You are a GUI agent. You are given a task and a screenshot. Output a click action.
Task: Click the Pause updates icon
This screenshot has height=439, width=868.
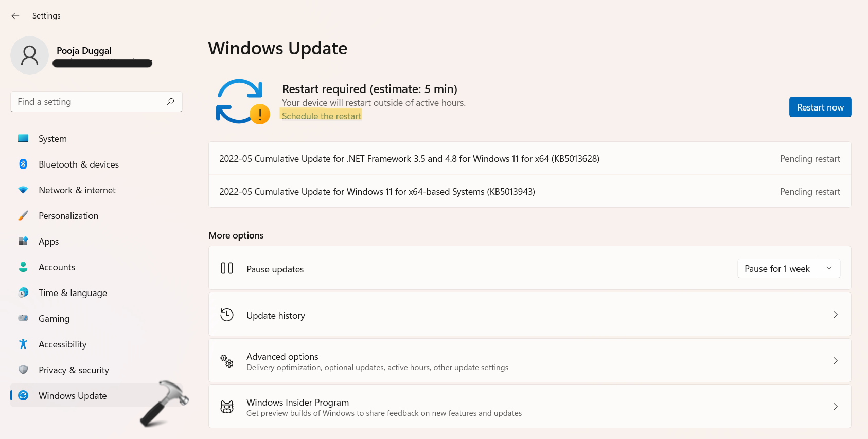coord(227,268)
